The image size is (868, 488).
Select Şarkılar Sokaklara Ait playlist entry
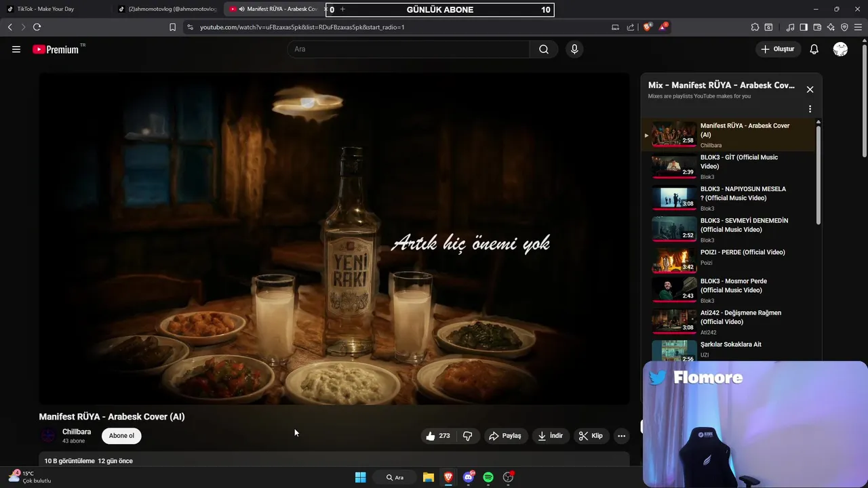(729, 350)
